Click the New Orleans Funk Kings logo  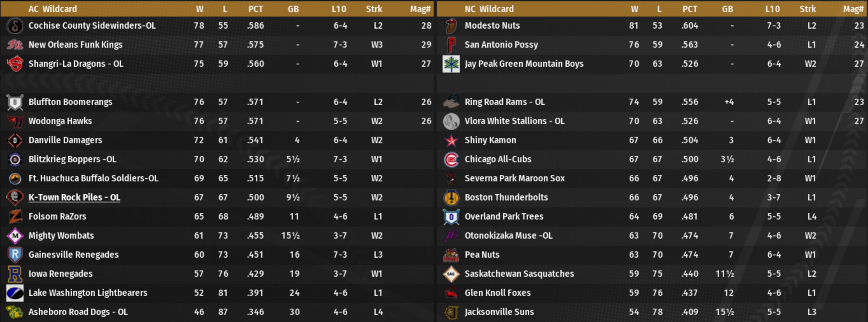click(x=15, y=45)
